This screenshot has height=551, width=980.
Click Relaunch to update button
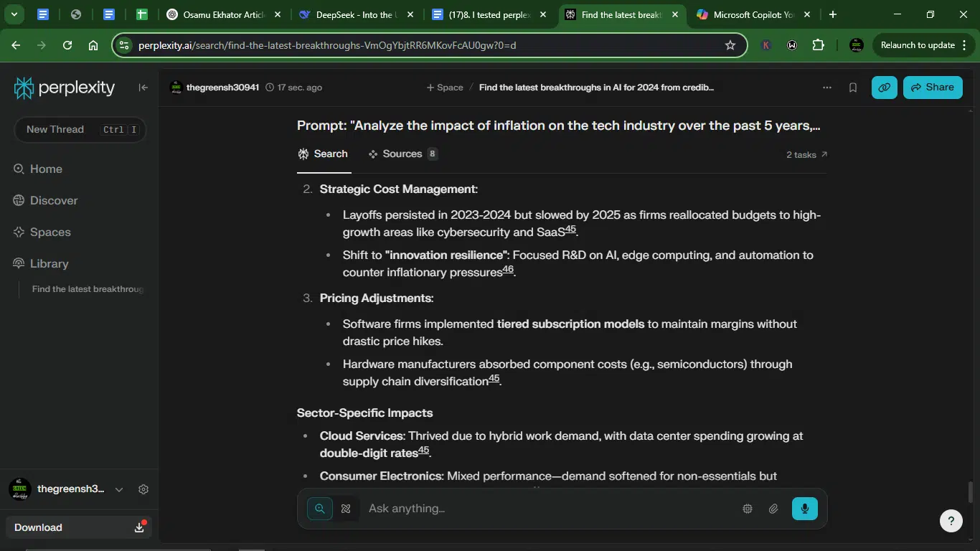click(918, 45)
